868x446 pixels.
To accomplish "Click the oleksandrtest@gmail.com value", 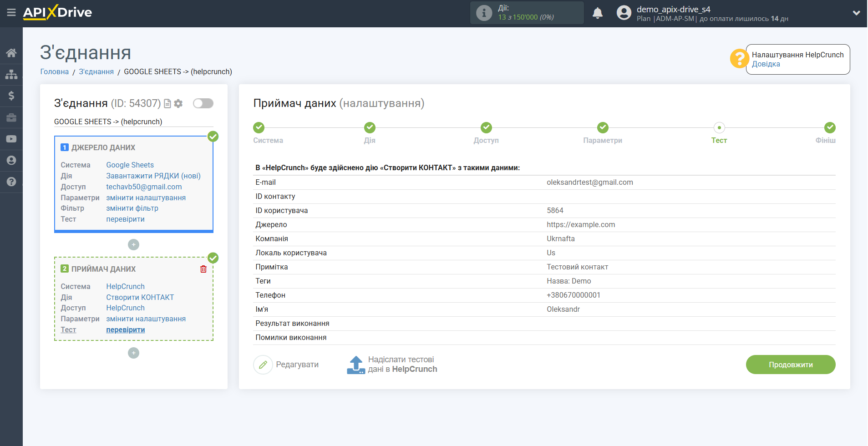I will tap(590, 182).
